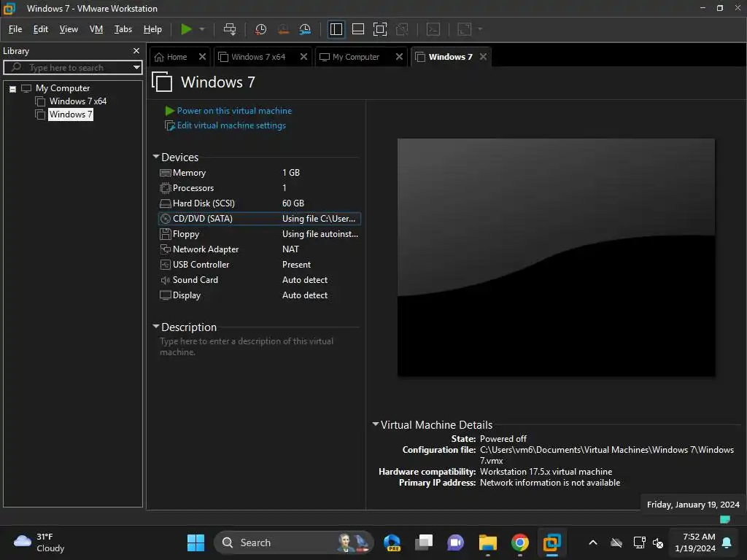
Task: Close the Windows 7 x64 tab
Action: pyautogui.click(x=303, y=57)
